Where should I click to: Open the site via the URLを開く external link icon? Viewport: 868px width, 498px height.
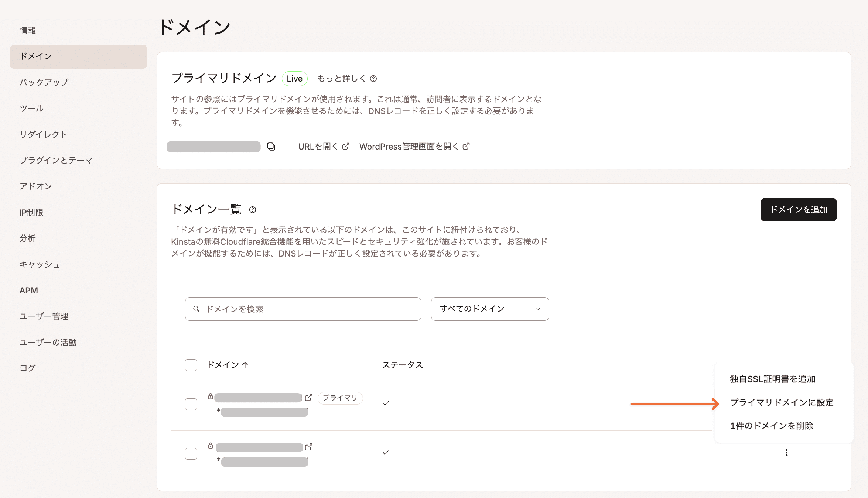tap(345, 146)
